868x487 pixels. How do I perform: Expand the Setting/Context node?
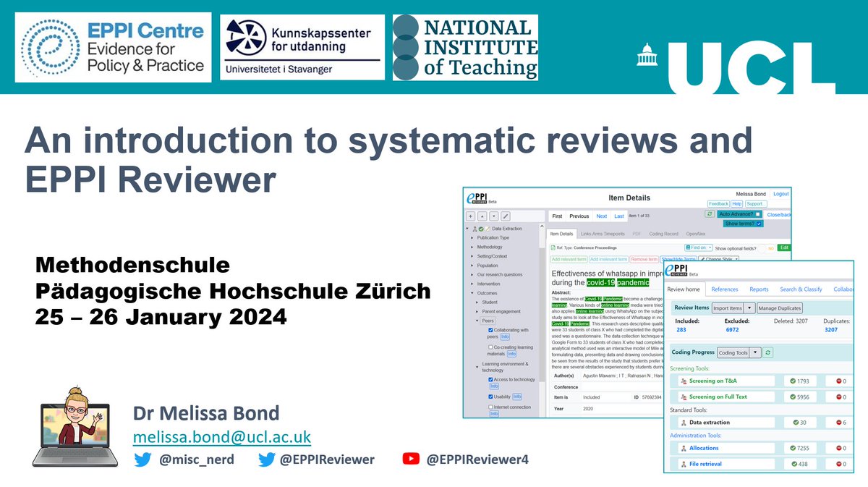[473, 256]
